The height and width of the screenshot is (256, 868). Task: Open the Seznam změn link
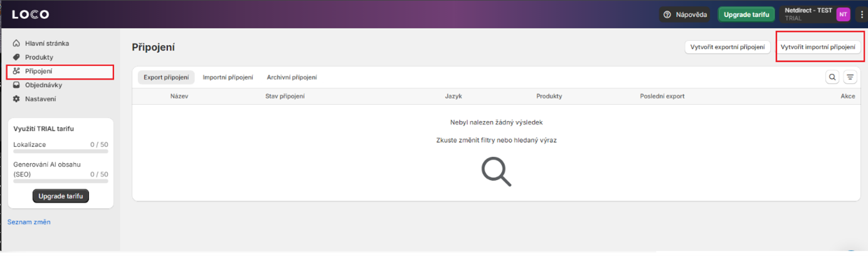(x=29, y=222)
